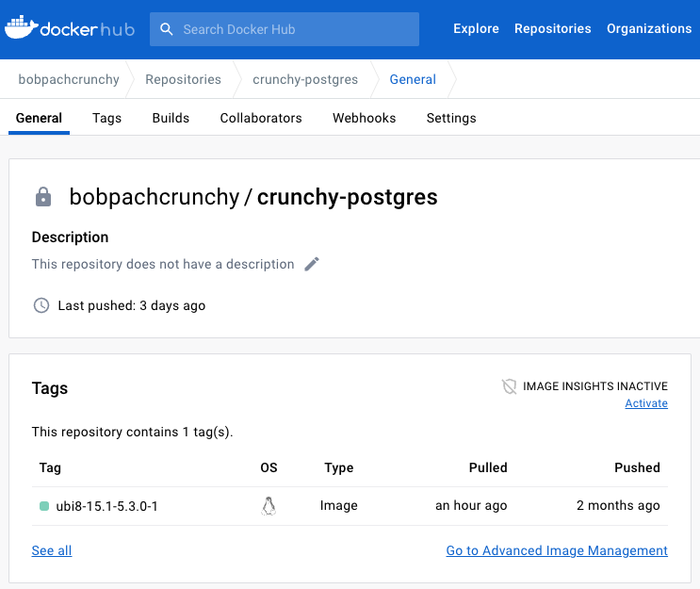Viewport: 700px width, 589px height.
Task: Go to Advanced Image Management
Action: pyautogui.click(x=557, y=550)
